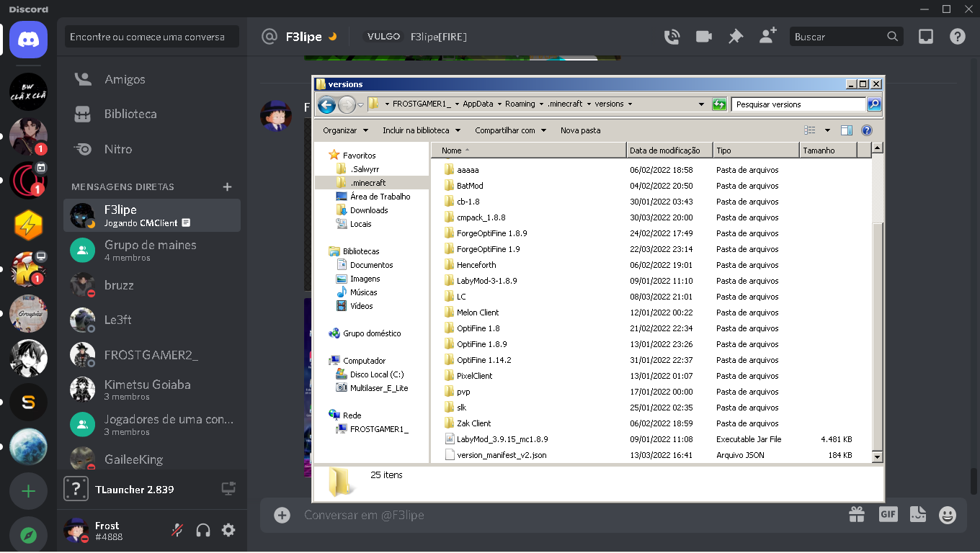This screenshot has width=980, height=553.
Task: Open the BW Clã x Clã server
Action: pos(29,91)
